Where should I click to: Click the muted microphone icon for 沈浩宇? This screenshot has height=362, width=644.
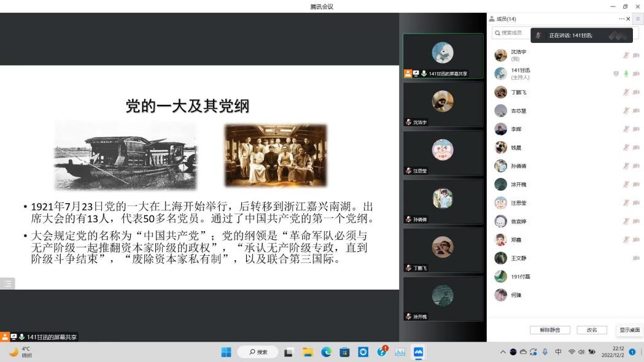pyautogui.click(x=626, y=55)
